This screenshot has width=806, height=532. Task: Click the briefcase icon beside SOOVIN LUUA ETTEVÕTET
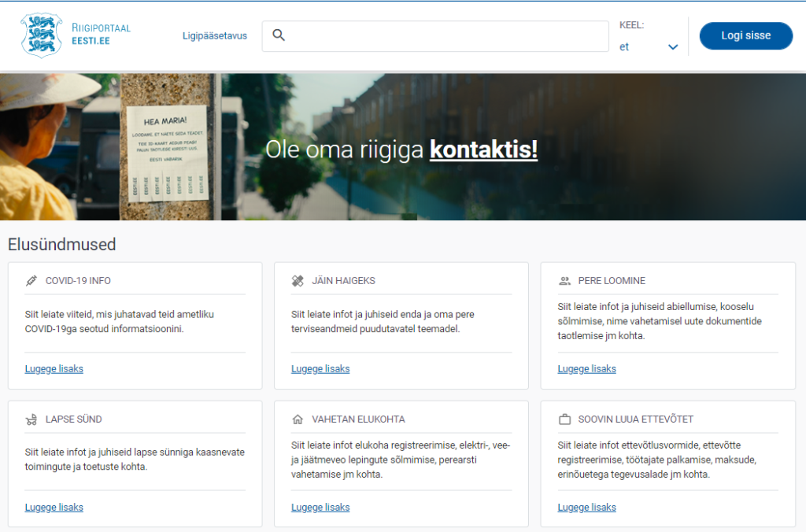564,419
